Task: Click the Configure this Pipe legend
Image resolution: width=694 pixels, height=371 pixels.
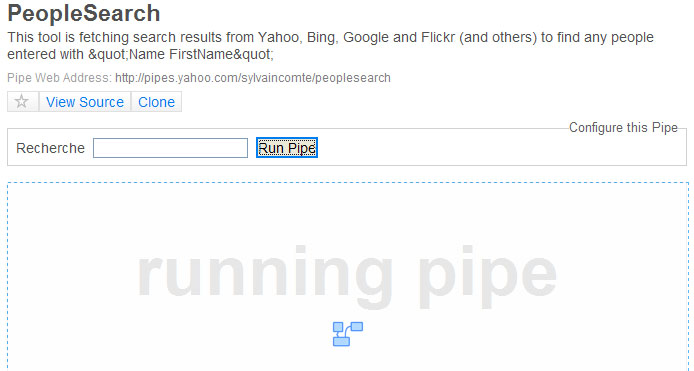Action: pyautogui.click(x=623, y=128)
